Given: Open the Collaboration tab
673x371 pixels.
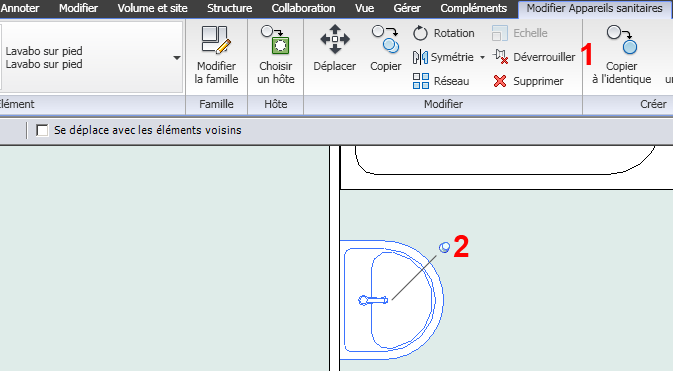Looking at the screenshot, I should click(x=303, y=8).
